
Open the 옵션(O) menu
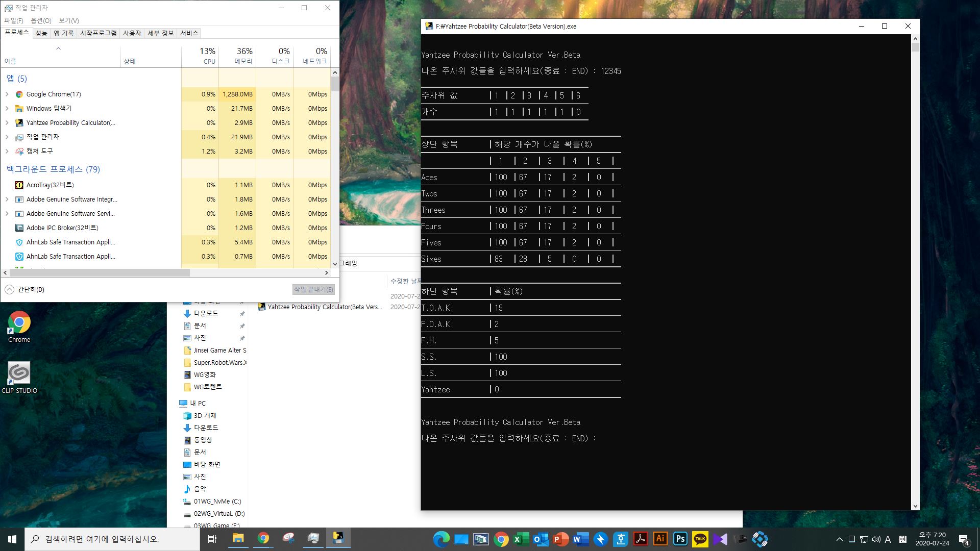[x=41, y=20]
